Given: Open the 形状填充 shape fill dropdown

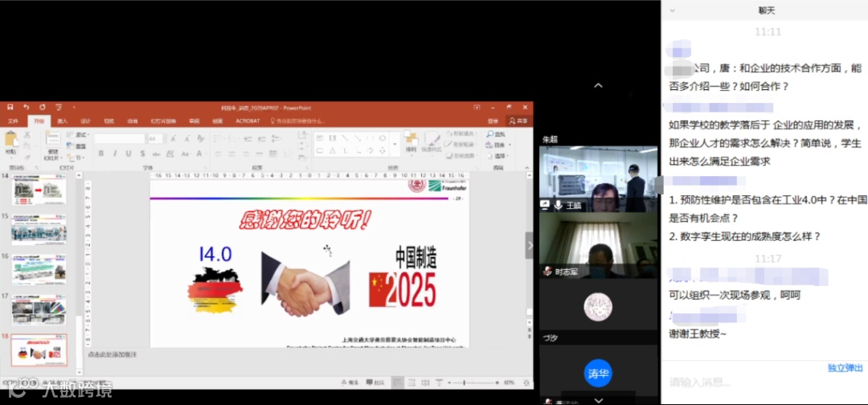Looking at the screenshot, I should point(460,134).
